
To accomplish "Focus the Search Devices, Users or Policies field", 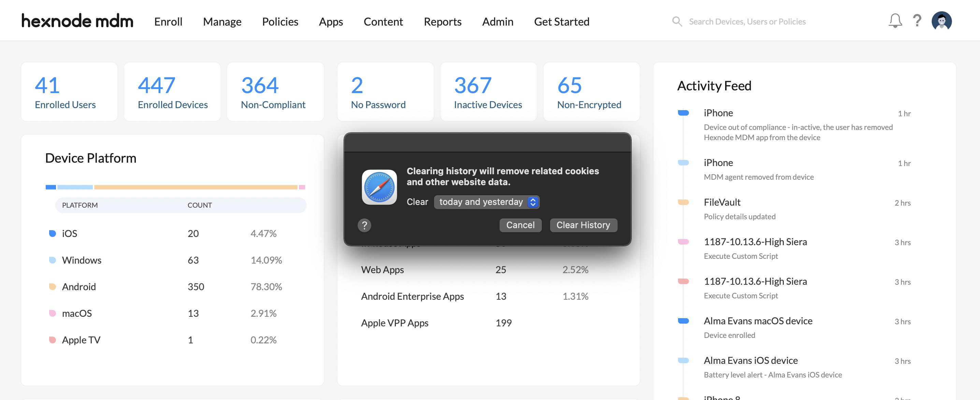I will click(x=747, y=22).
